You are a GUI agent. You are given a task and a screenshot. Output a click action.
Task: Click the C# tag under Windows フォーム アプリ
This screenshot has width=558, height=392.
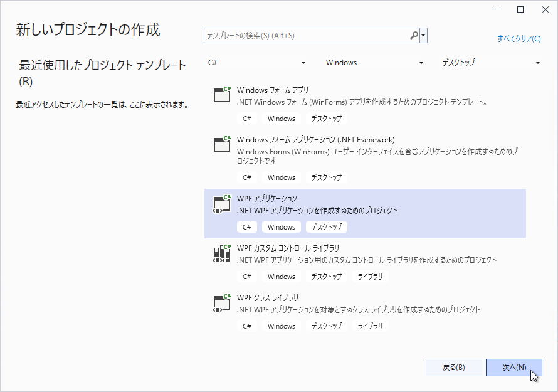247,119
